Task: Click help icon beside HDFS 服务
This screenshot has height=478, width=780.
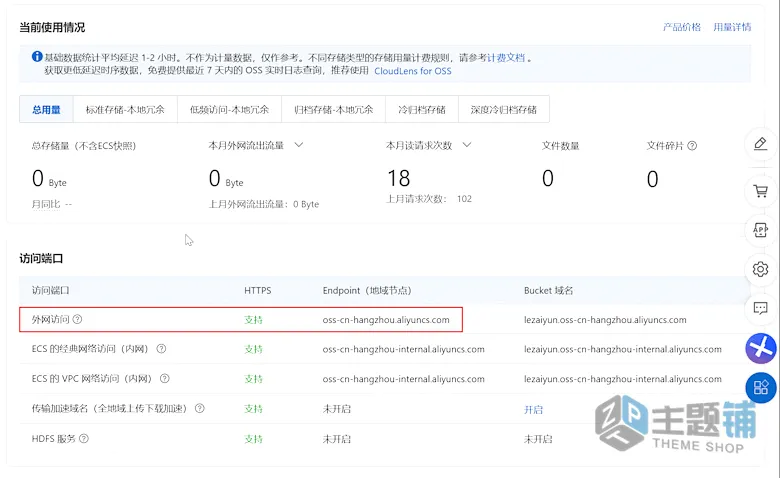Action: pos(84,439)
